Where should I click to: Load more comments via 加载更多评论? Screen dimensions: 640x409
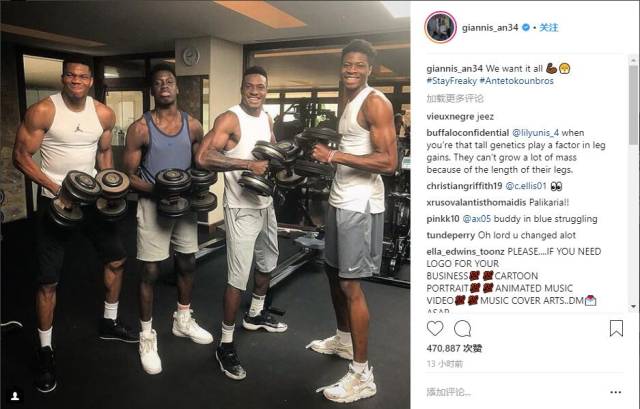455,98
